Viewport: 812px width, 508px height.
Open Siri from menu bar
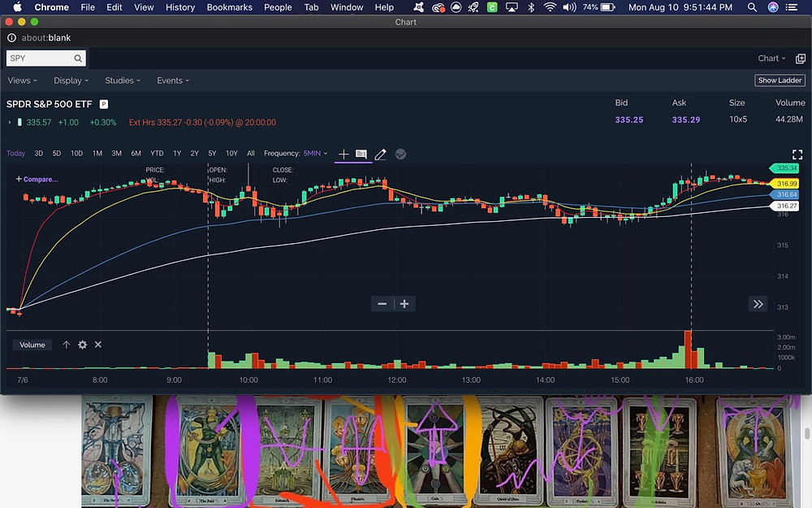coord(773,7)
